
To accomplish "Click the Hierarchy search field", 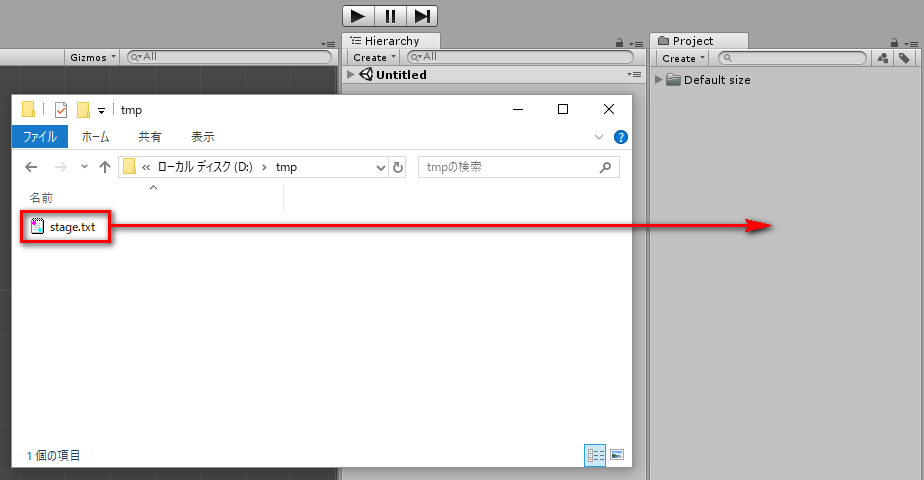I will [x=520, y=57].
